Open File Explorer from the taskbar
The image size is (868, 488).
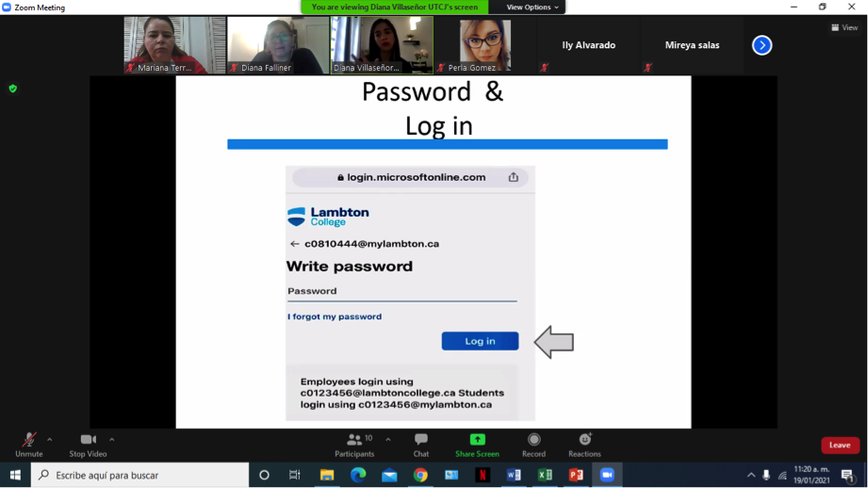pos(327,475)
